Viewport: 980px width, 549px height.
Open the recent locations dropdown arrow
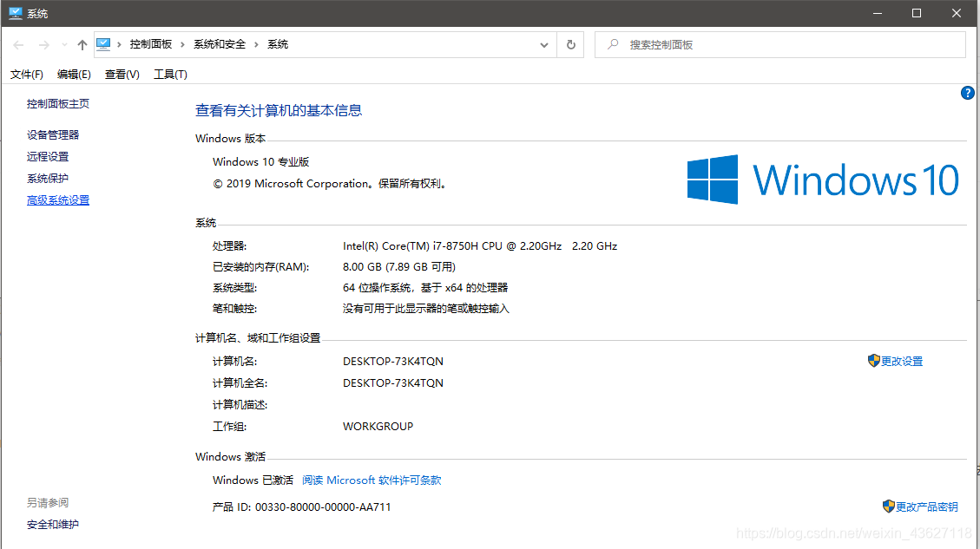click(x=64, y=45)
